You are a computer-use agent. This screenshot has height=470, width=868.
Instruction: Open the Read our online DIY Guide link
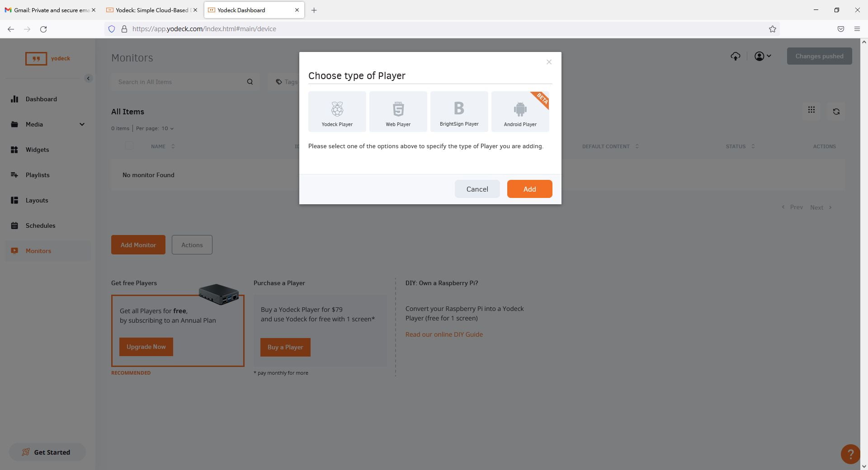click(x=444, y=334)
